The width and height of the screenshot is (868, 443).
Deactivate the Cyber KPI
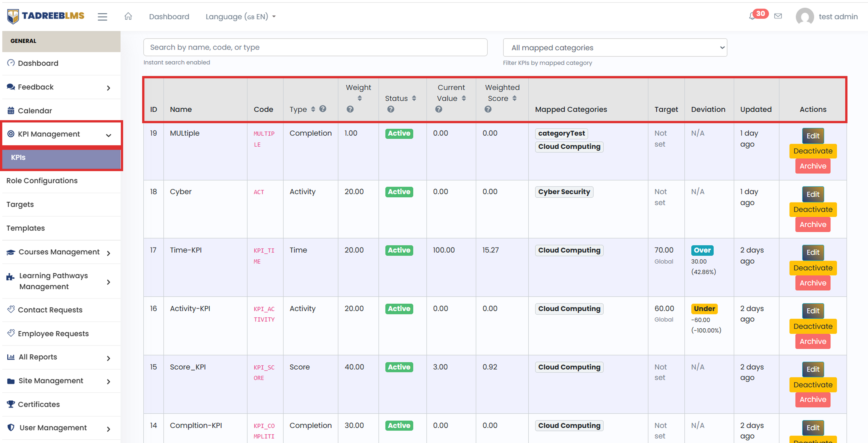(813, 209)
